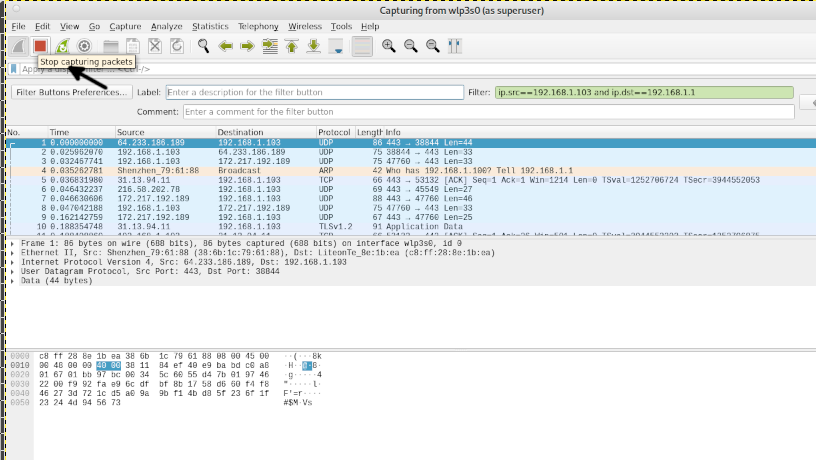Open the Statistics menu
The height and width of the screenshot is (460, 816).
click(x=210, y=27)
